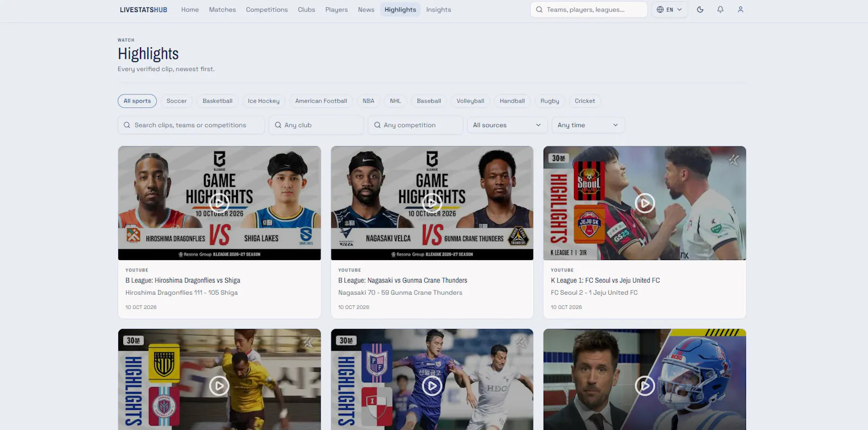Screen dimensions: 868x430
Task: Go to the Home tab
Action: [190, 10]
